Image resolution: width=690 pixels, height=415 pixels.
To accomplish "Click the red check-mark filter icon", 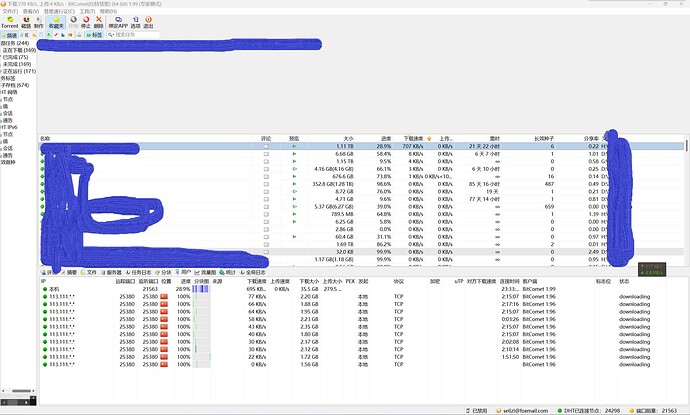I will [x=56, y=35].
